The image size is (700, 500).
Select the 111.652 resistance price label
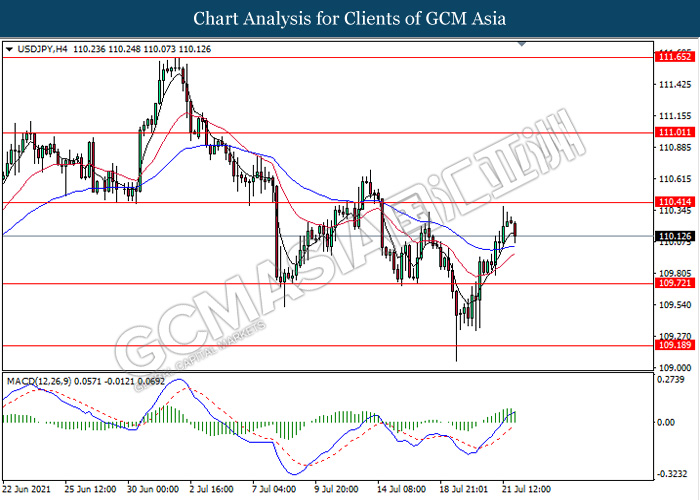point(675,57)
